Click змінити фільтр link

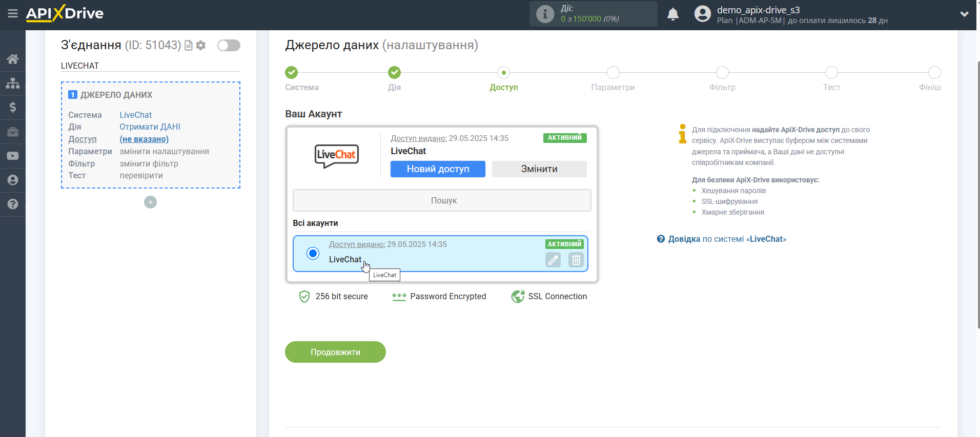149,163
